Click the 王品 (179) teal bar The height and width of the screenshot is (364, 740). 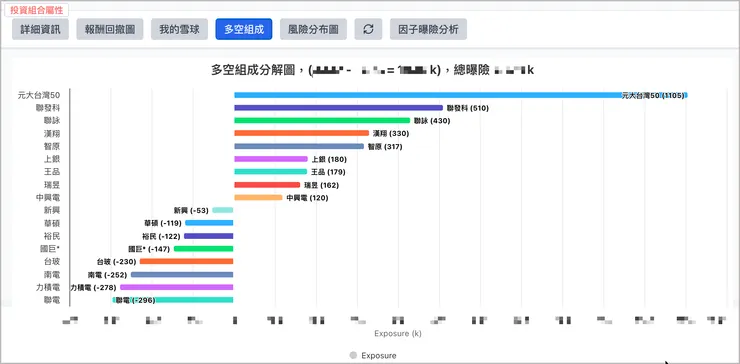click(x=270, y=171)
